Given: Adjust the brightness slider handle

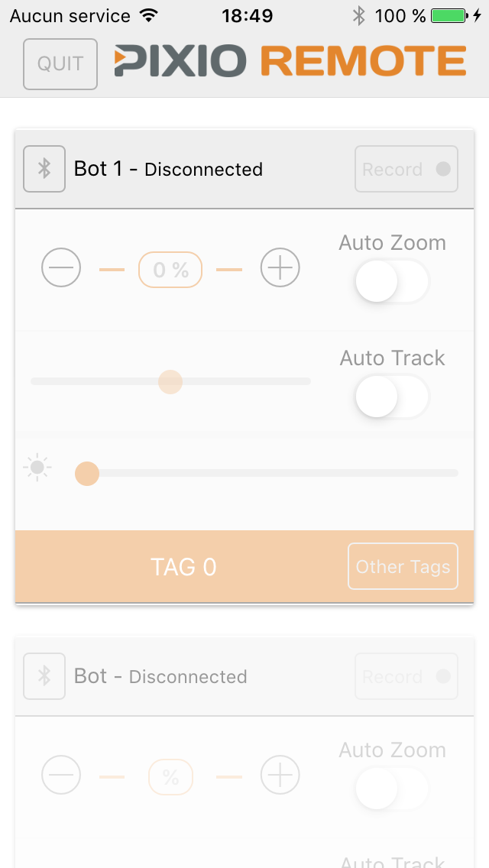Looking at the screenshot, I should coord(86,473).
